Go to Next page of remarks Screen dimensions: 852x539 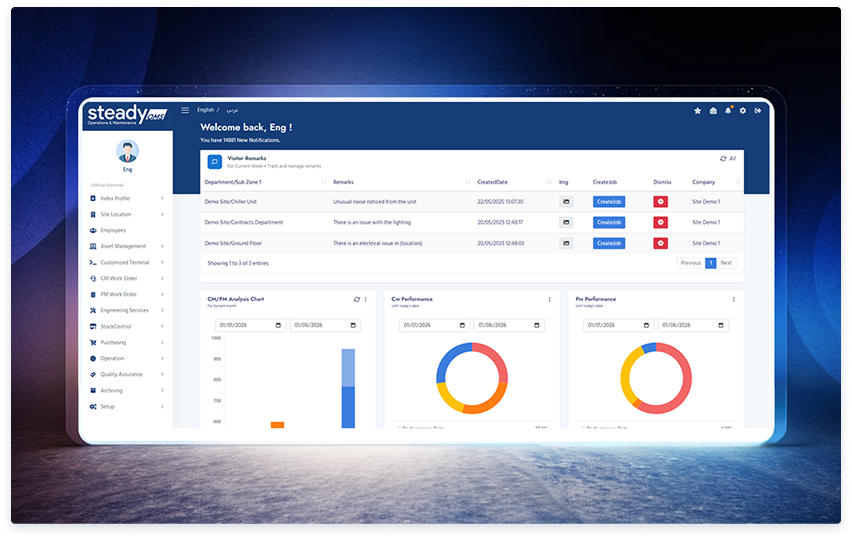[x=726, y=263]
